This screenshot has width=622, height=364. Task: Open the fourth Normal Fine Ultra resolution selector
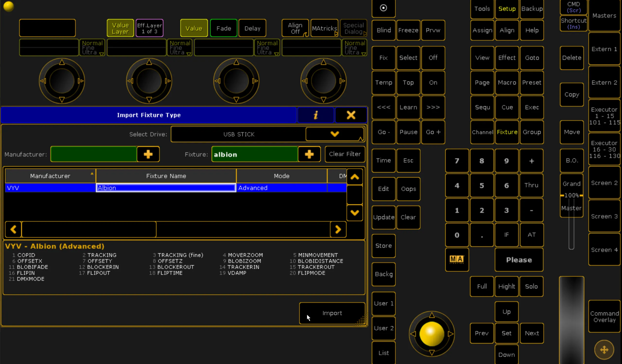click(x=354, y=47)
